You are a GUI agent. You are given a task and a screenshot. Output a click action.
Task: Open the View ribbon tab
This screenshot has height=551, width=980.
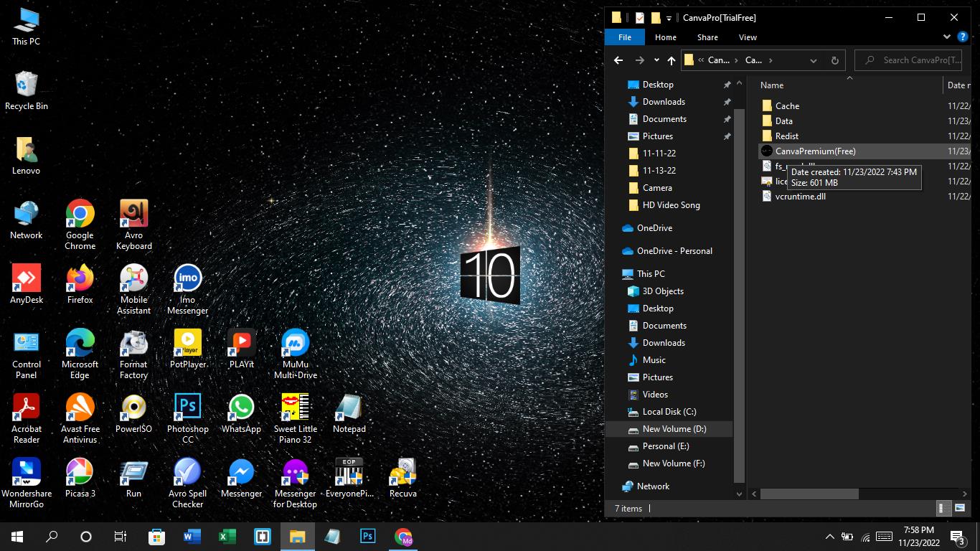point(748,37)
